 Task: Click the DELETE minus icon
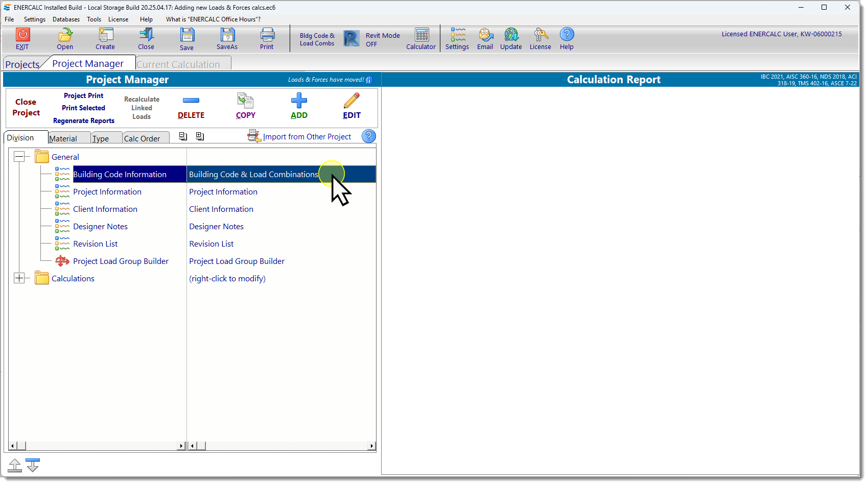[191, 101]
